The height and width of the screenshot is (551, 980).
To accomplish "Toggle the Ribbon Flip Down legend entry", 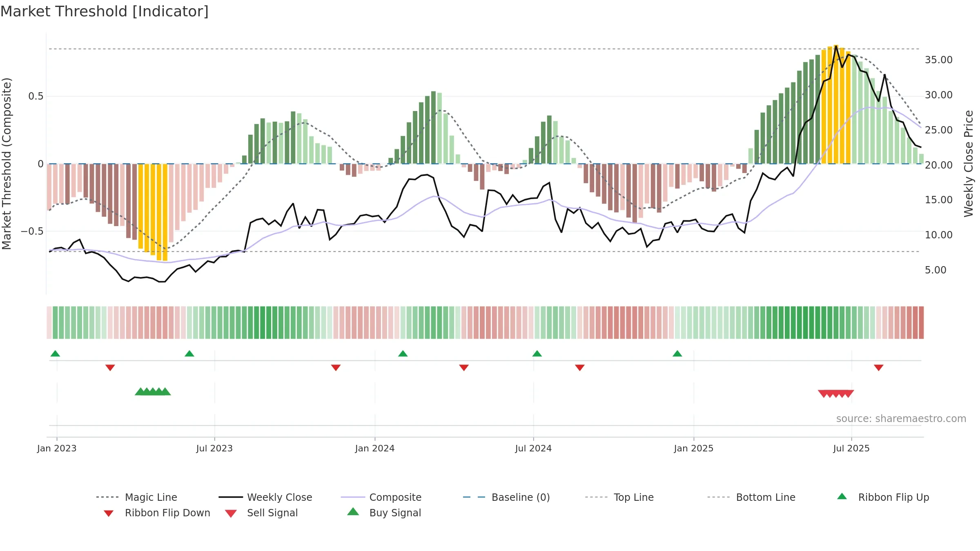I will 156,513.
